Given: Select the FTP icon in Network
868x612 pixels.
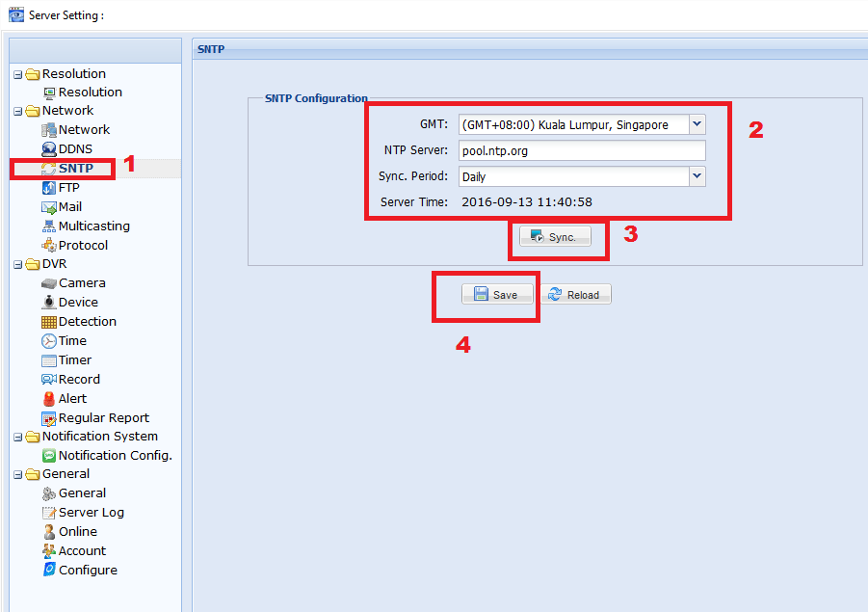Looking at the screenshot, I should coord(49,188).
